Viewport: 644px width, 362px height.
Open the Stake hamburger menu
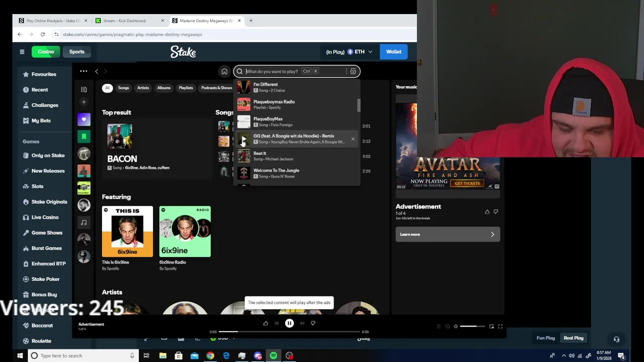pos(22,52)
